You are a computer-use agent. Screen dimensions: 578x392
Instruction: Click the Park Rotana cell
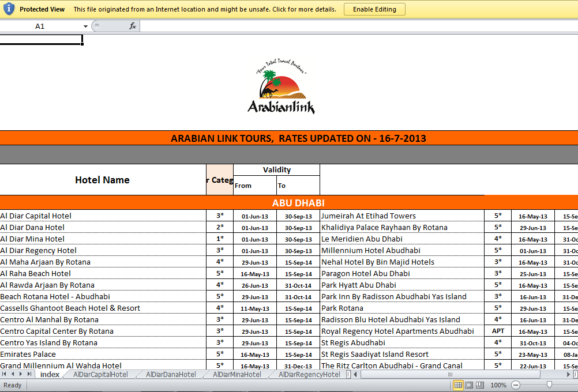402,308
